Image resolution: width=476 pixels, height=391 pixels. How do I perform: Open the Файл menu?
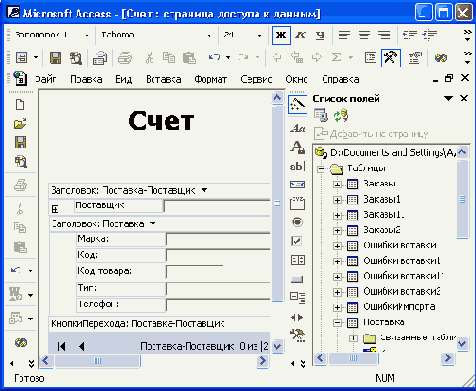click(x=46, y=79)
